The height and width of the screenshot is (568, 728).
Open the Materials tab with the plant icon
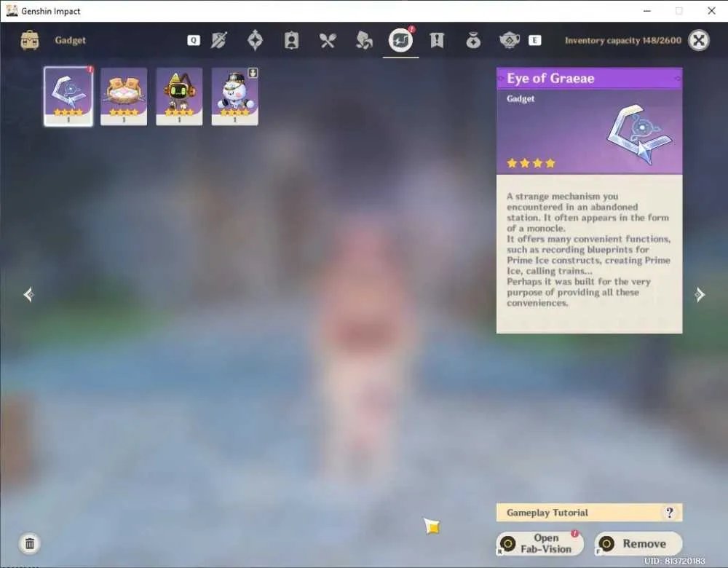coord(364,40)
